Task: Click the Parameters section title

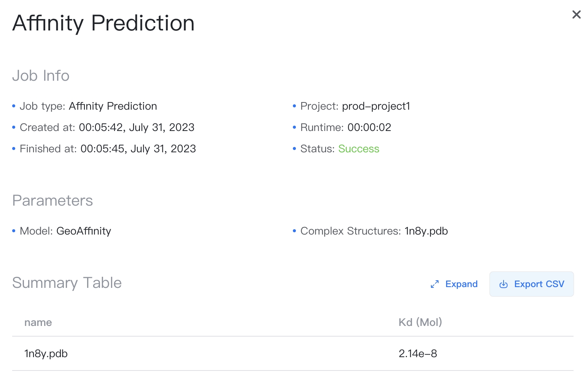Action: 52,201
